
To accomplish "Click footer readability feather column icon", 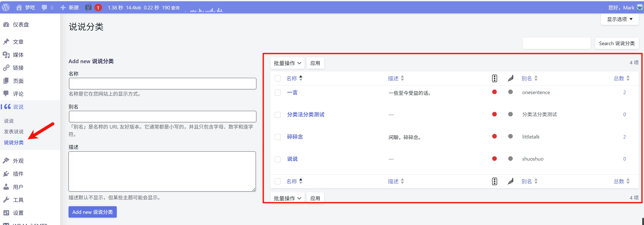I will [x=510, y=181].
